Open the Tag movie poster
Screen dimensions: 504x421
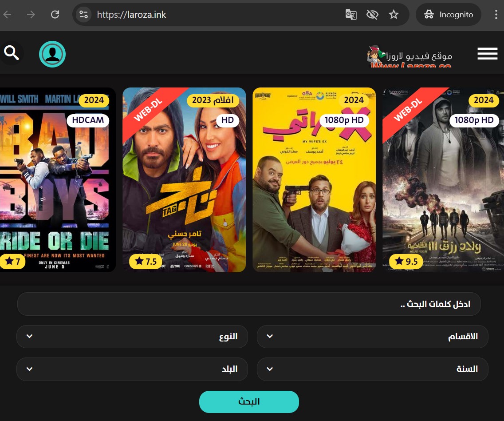(x=184, y=180)
